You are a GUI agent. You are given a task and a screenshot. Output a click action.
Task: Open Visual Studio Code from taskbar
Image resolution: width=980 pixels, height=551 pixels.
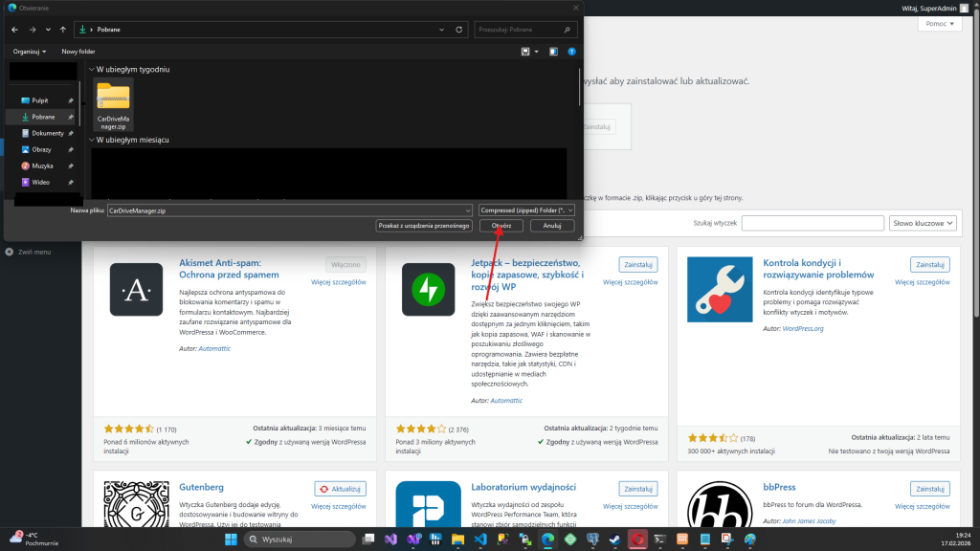(x=480, y=540)
